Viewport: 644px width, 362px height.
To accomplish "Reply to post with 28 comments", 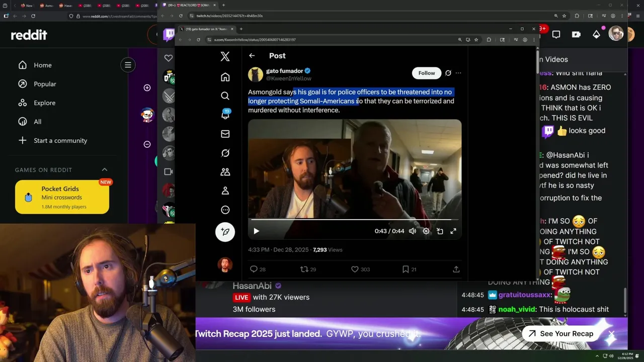I will tap(258, 269).
